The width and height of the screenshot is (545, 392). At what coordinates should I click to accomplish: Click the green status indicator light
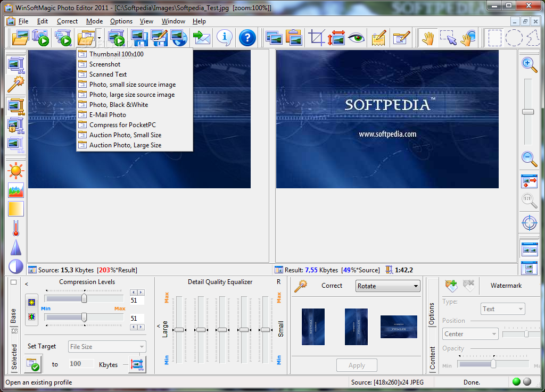click(x=516, y=381)
